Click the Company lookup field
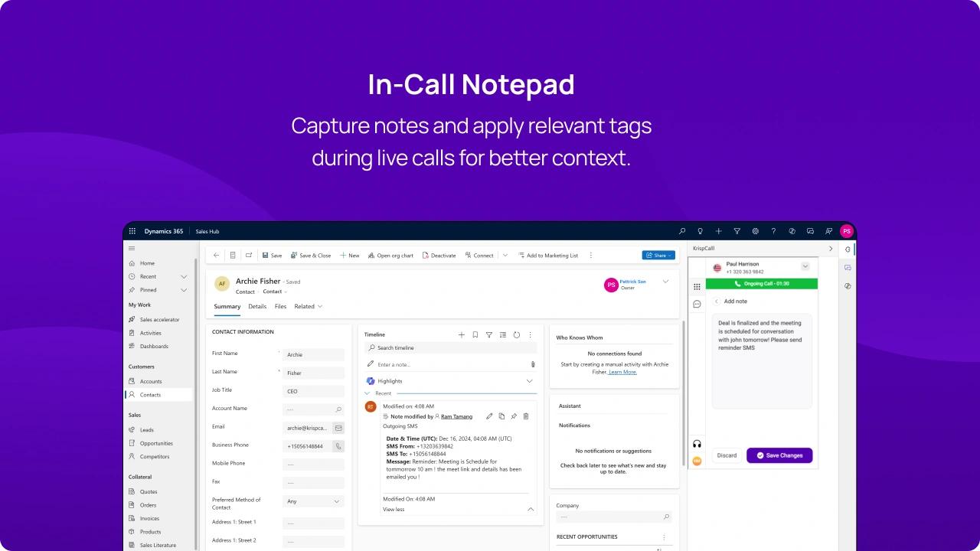The height and width of the screenshot is (551, 980). pyautogui.click(x=614, y=517)
